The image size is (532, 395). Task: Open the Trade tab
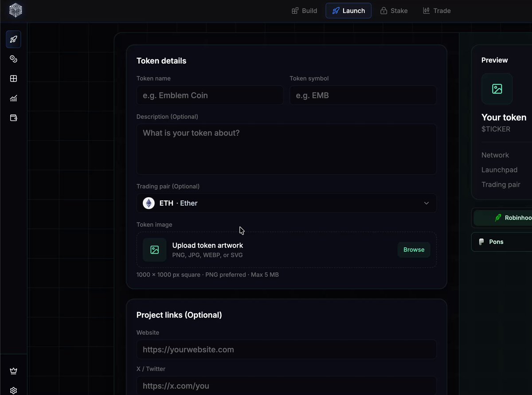(x=437, y=11)
